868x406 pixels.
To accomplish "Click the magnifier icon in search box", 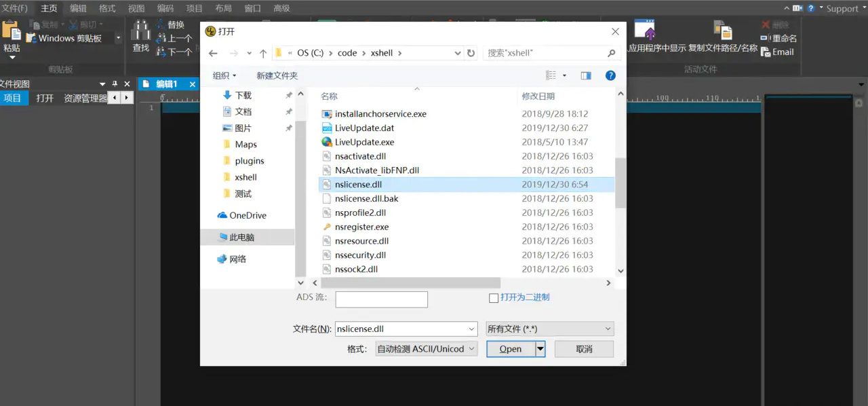I will click(x=611, y=53).
